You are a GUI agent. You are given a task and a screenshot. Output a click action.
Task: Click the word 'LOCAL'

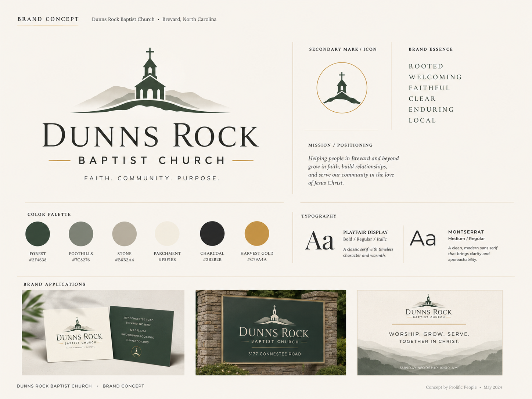422,121
